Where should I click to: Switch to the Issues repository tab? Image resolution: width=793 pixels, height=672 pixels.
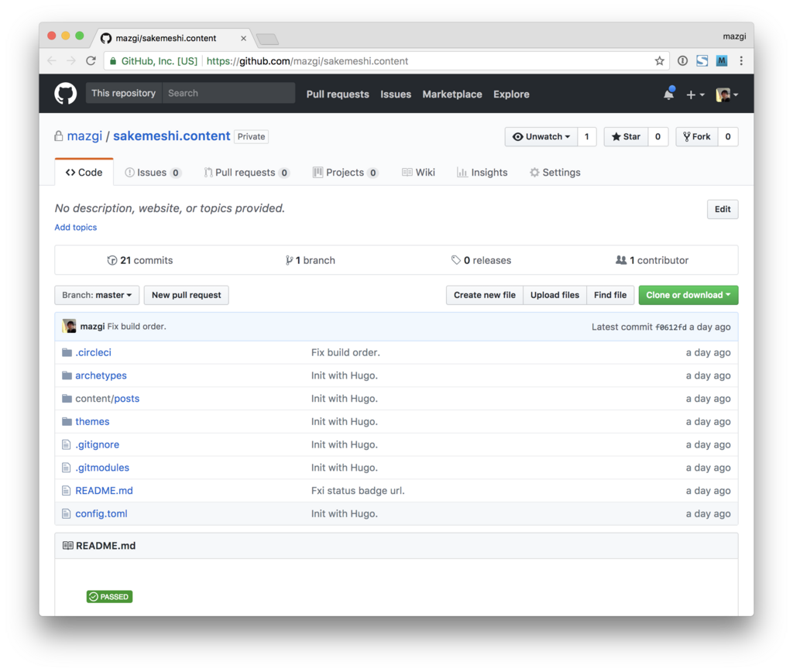(153, 173)
